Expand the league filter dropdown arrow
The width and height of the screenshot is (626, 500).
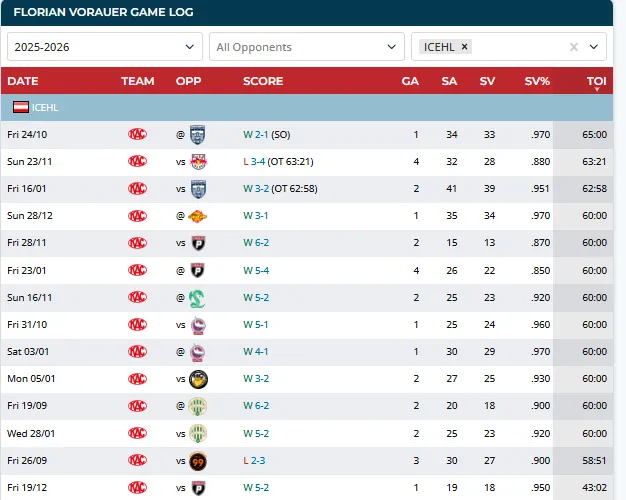coord(594,47)
